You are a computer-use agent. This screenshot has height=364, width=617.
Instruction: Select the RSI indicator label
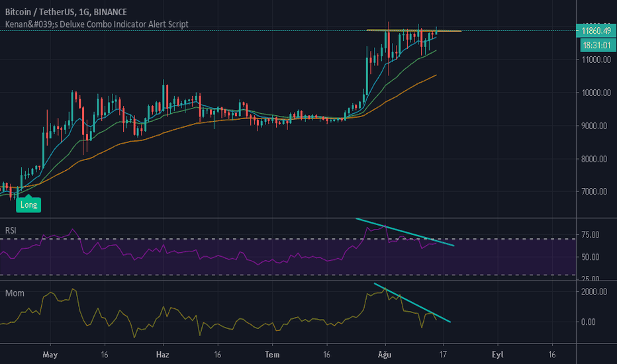(x=11, y=230)
